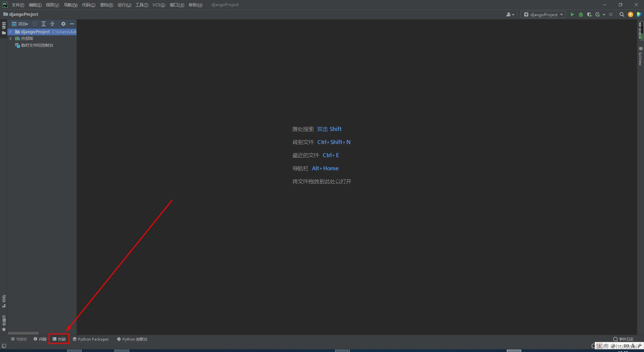Open Search Everywhere magnifier

(622, 14)
